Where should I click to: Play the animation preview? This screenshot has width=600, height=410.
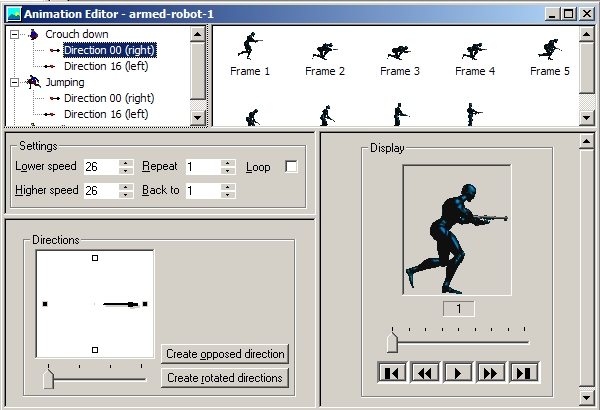(458, 372)
